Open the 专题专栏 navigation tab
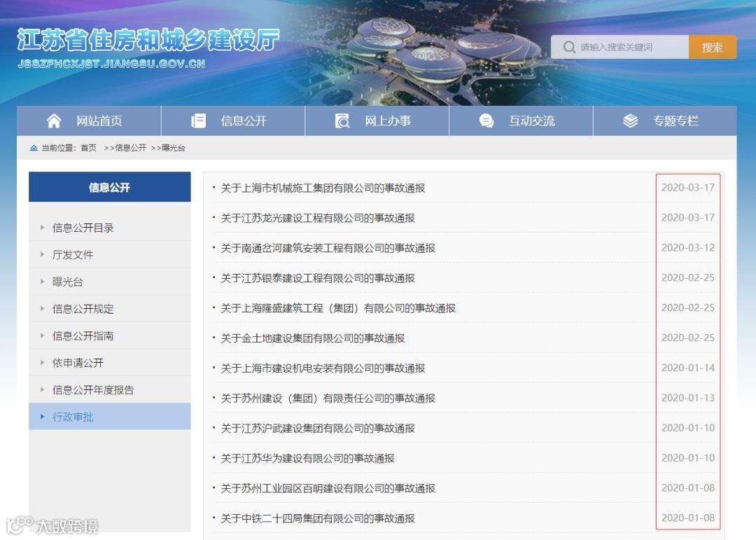The height and width of the screenshot is (540, 756). [665, 120]
